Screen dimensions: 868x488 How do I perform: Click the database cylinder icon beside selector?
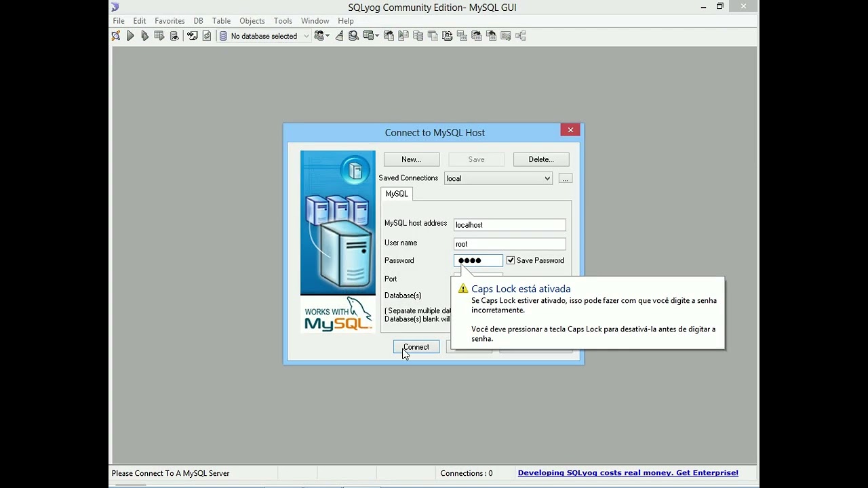(222, 36)
